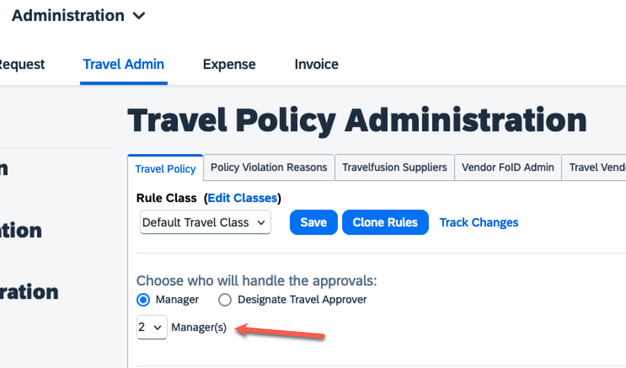This screenshot has height=368, width=626.
Task: Click the Edit Classes link
Action: (242, 198)
